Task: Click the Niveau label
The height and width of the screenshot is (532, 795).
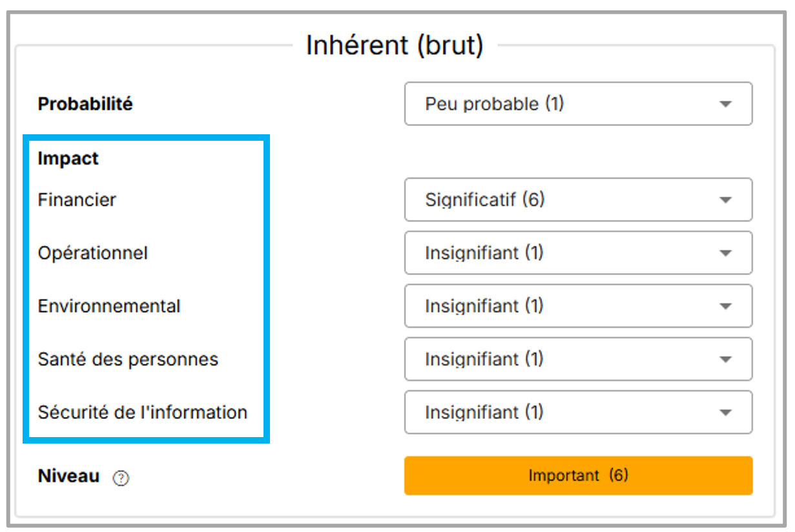Action: [x=68, y=476]
